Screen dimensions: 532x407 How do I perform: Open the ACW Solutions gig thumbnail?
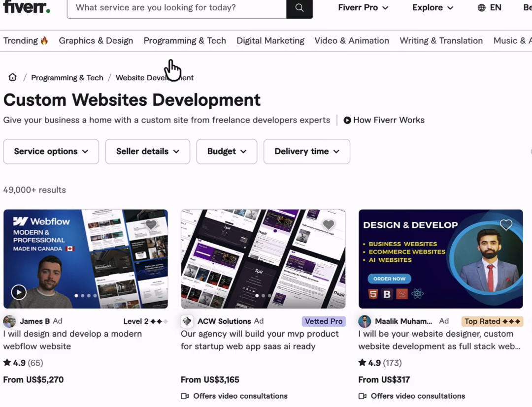click(263, 259)
